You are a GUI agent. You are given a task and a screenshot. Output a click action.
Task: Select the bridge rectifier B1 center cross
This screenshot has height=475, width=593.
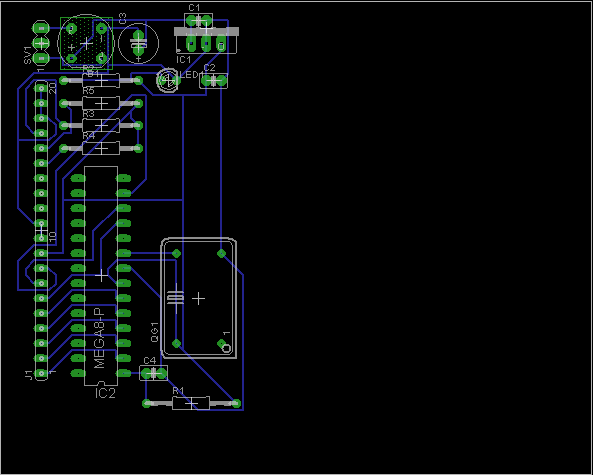pyautogui.click(x=86, y=43)
